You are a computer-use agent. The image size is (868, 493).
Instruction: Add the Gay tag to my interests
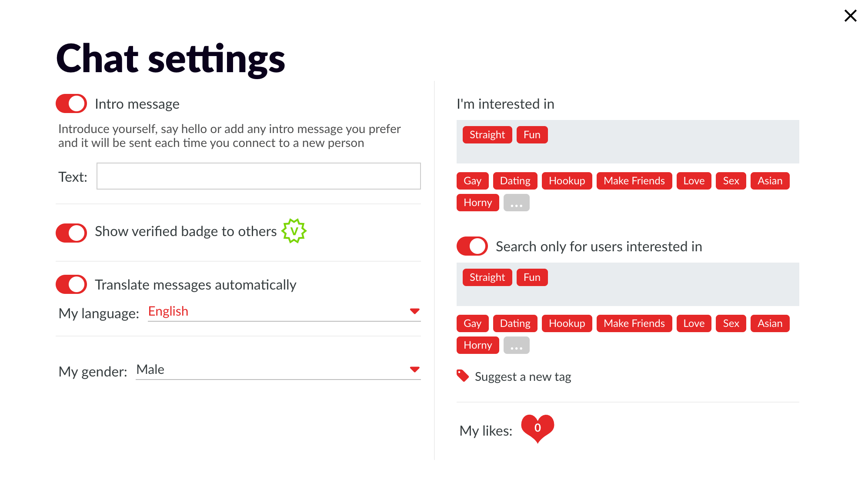(472, 181)
